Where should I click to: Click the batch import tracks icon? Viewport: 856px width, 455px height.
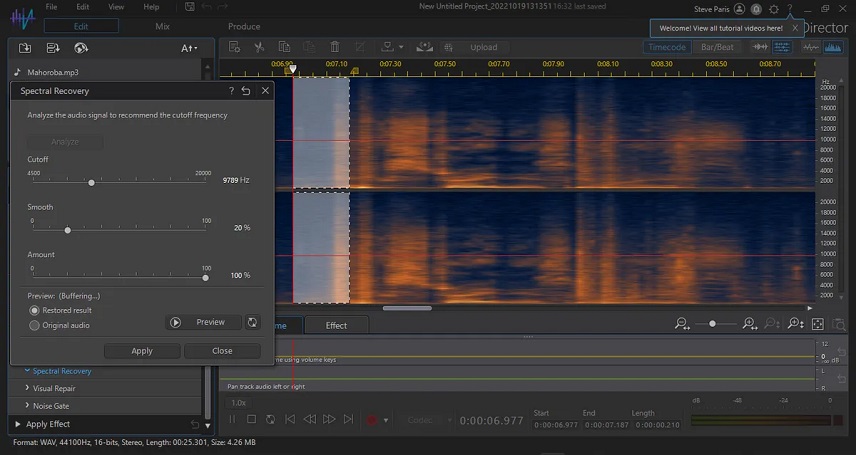tap(52, 48)
